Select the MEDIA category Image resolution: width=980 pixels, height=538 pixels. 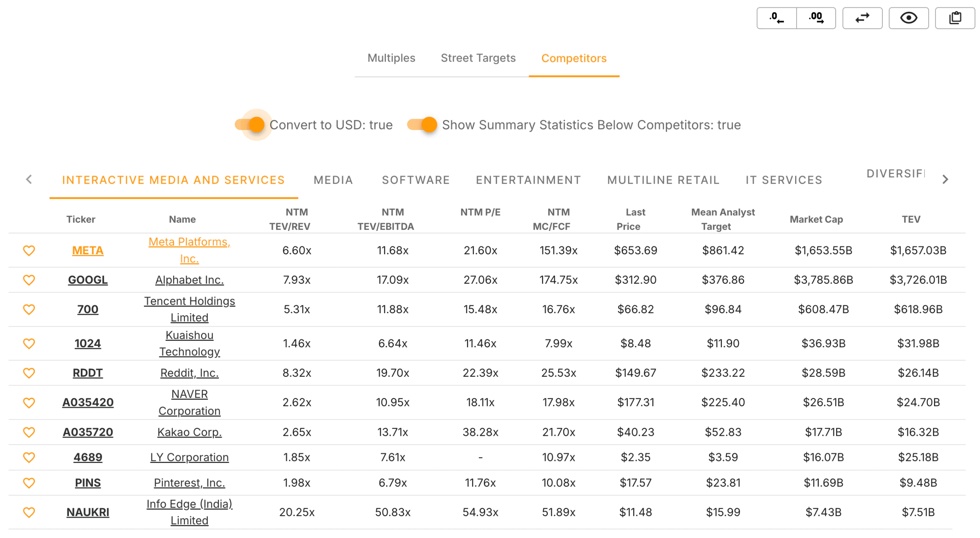point(333,180)
